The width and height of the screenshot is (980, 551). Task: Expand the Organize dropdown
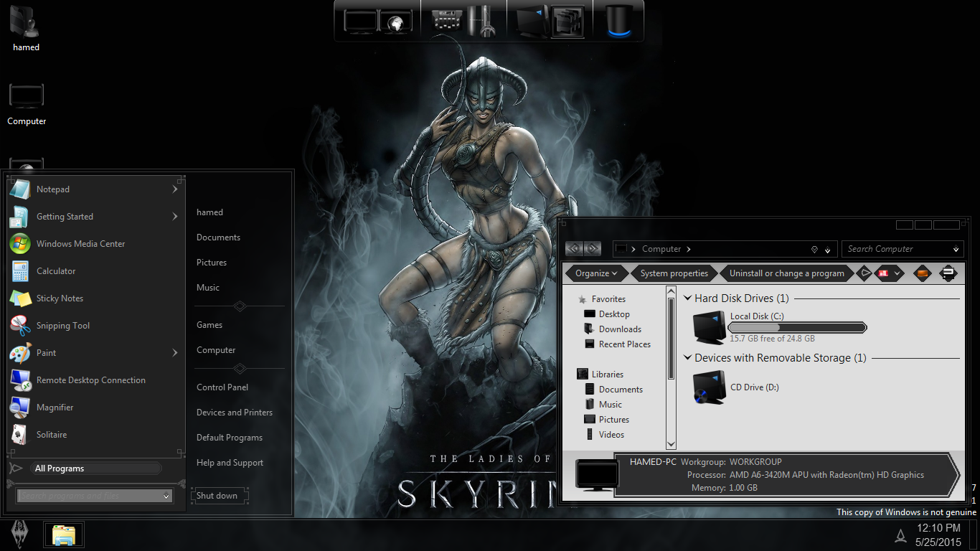[x=595, y=273]
